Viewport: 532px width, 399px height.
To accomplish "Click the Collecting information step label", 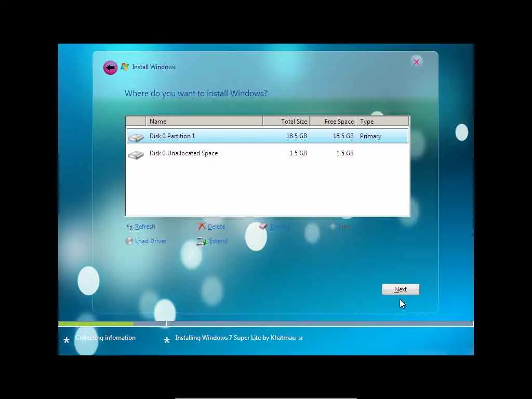I will click(x=105, y=338).
